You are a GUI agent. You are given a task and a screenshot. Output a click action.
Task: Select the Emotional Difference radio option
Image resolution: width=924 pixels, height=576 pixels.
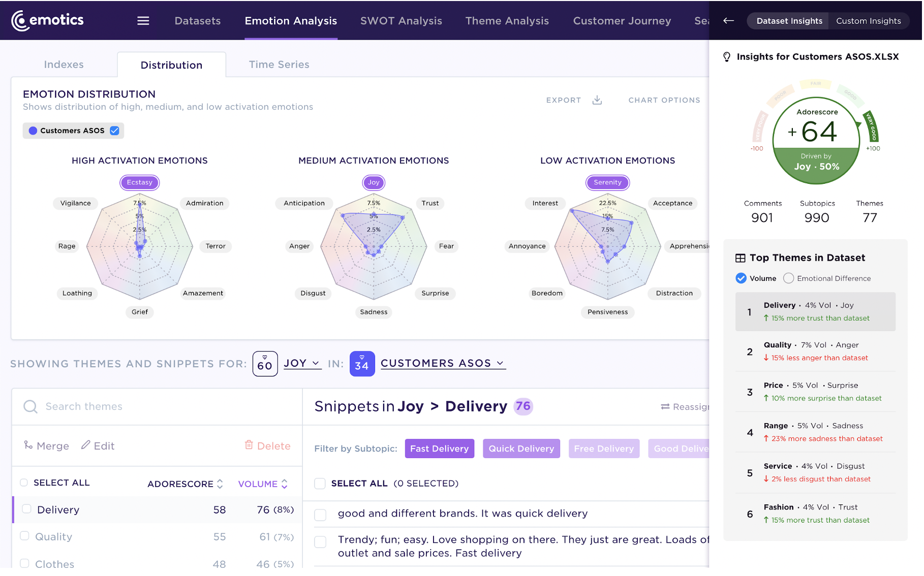click(x=788, y=278)
